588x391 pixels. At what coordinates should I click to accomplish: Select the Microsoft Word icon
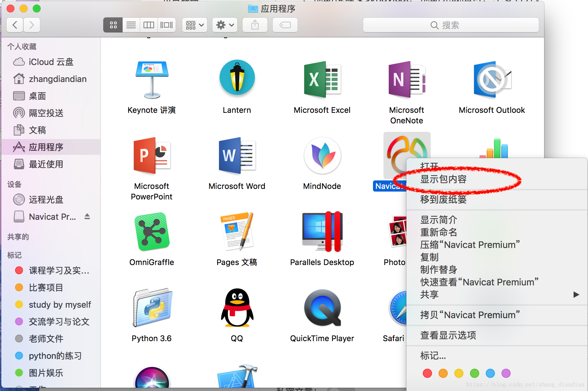237,156
